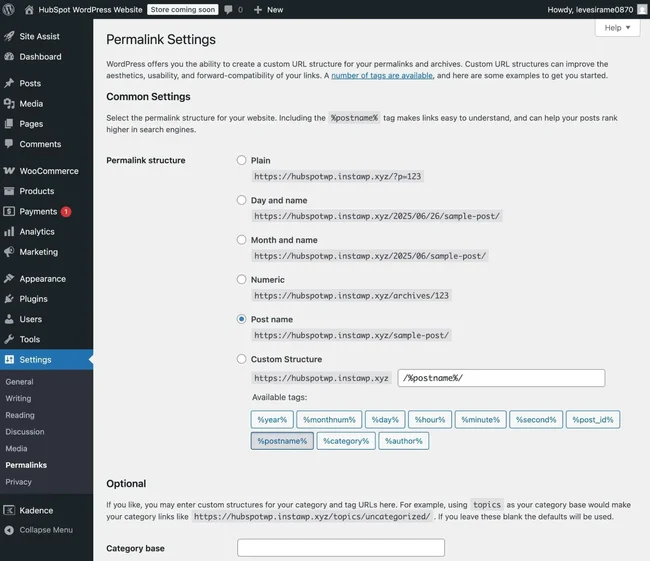Click the Pages icon
650x561 pixels.
pos(9,124)
